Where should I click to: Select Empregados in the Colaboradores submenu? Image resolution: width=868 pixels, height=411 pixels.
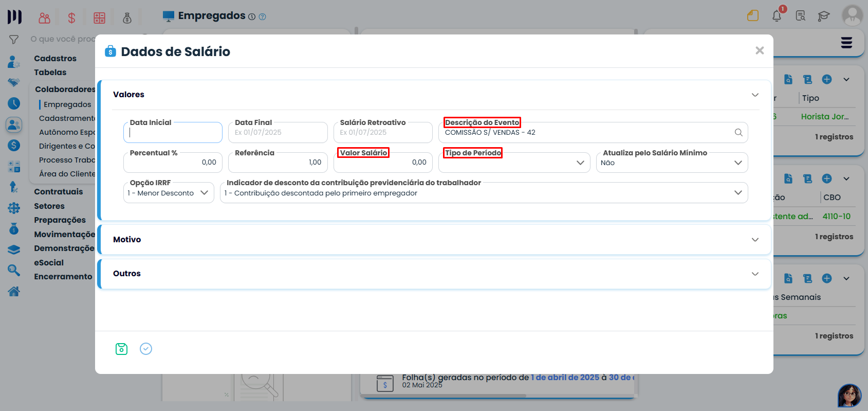click(67, 104)
